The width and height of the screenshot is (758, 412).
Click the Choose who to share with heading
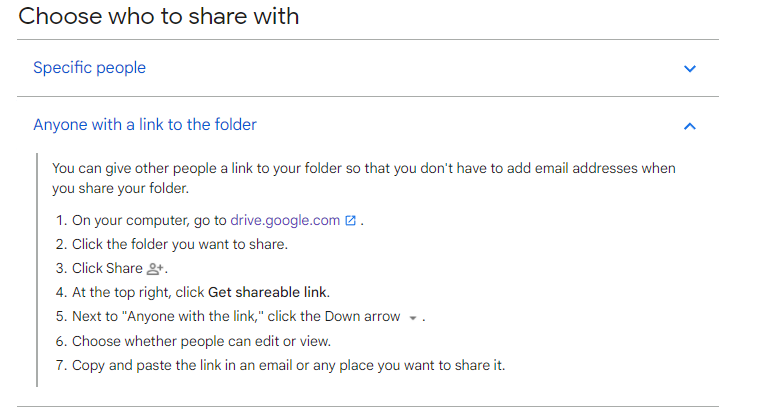click(x=159, y=16)
